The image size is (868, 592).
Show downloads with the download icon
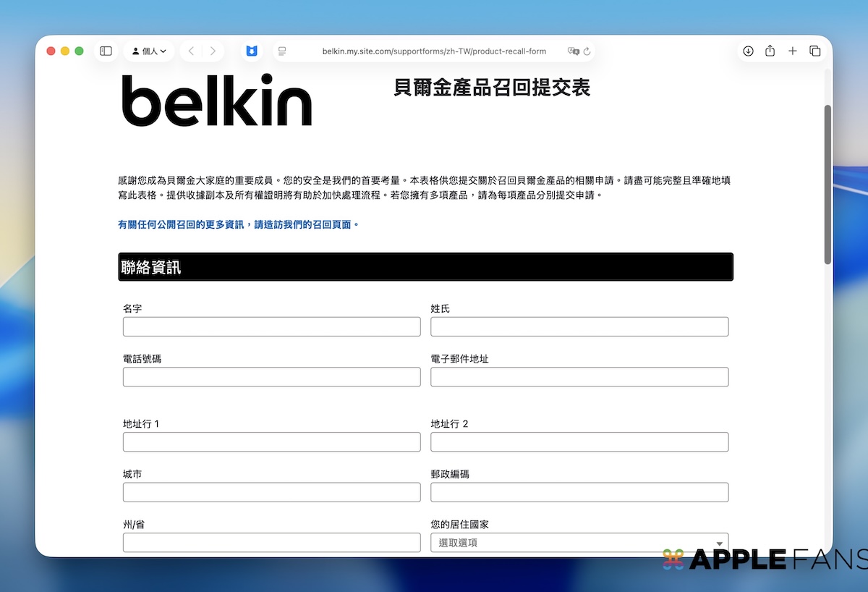[748, 51]
